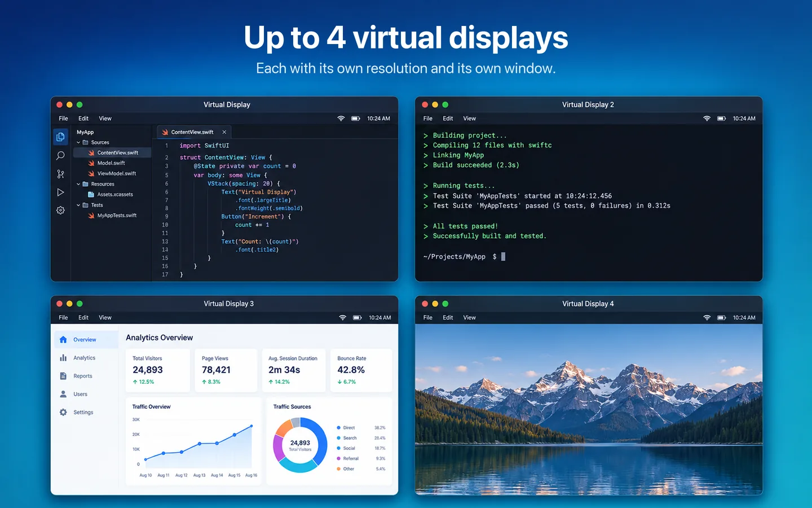Image resolution: width=812 pixels, height=508 pixels.
Task: Open the Analytics bar-chart icon in sidebar
Action: (x=63, y=358)
